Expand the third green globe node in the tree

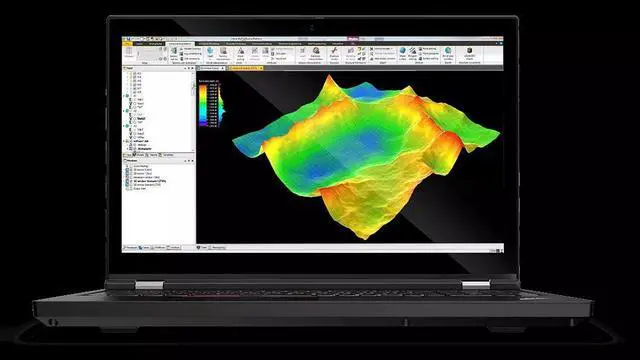coord(124,126)
